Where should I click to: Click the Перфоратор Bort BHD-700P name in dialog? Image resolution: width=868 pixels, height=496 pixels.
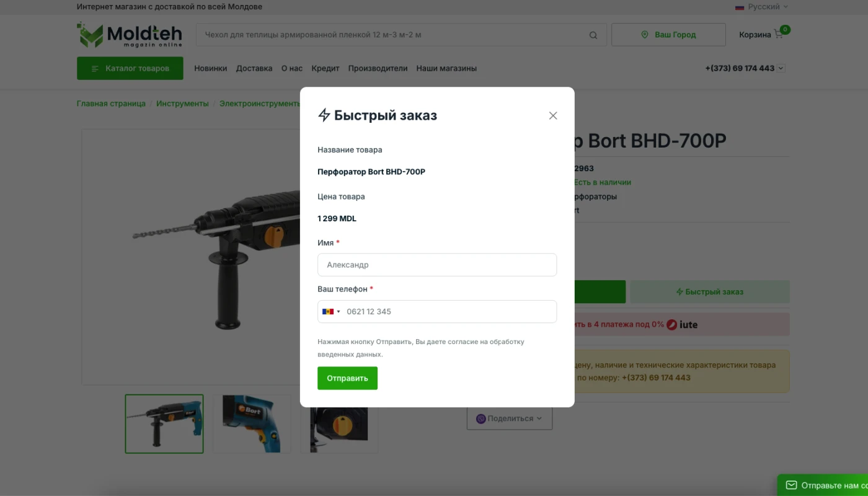tap(371, 172)
